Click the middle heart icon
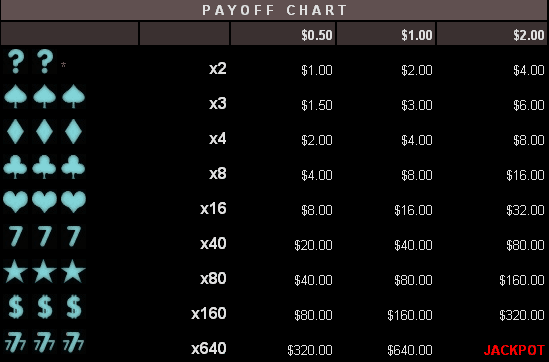This screenshot has width=549, height=362. point(44,202)
